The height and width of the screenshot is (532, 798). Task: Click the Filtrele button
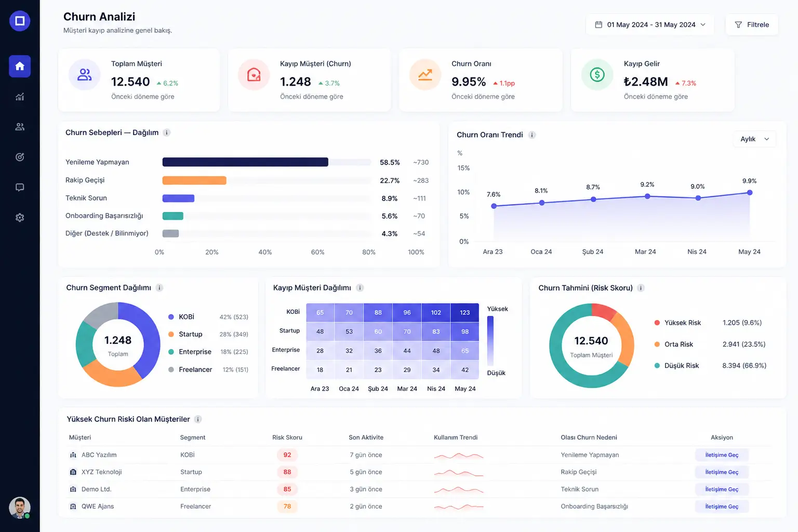point(752,24)
